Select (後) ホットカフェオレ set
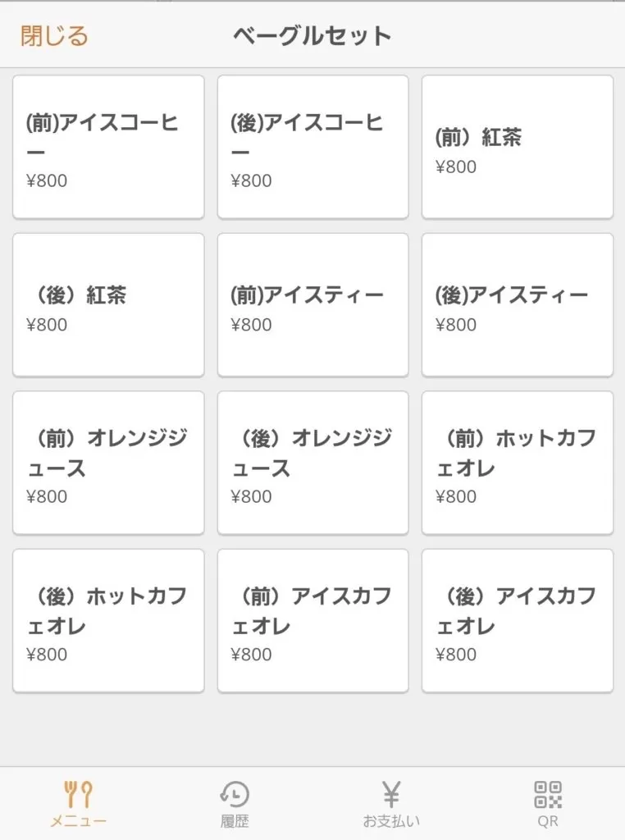Image resolution: width=625 pixels, height=840 pixels. click(x=108, y=621)
